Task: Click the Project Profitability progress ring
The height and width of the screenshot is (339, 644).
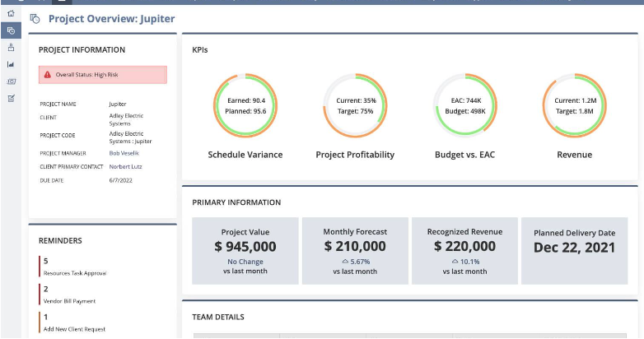Action: pyautogui.click(x=355, y=105)
